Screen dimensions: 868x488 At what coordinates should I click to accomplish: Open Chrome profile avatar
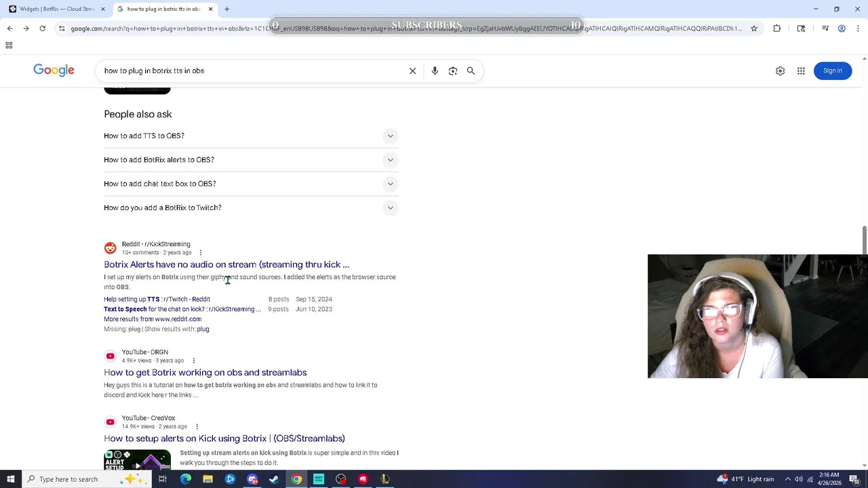pos(842,28)
